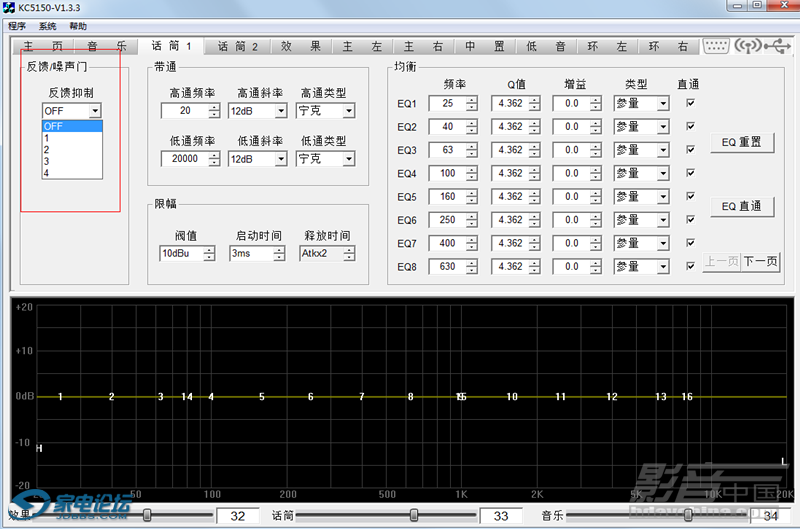The width and height of the screenshot is (800, 529).
Task: Click the KC5150 app icon in title bar
Action: coord(9,7)
